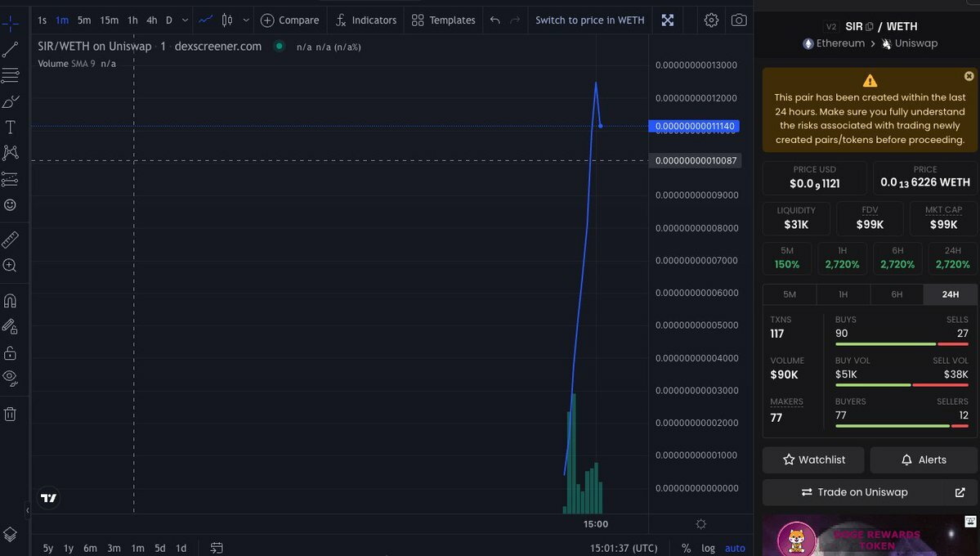Undo the last chart action
The width and height of the screenshot is (980, 556).
click(x=495, y=20)
